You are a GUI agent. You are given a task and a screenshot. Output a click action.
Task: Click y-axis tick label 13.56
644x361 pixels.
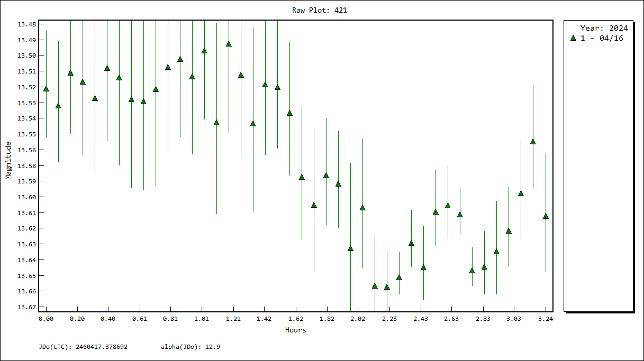coord(26,150)
